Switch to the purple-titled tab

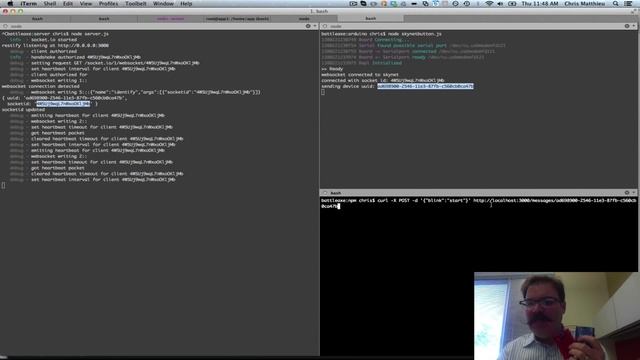click(170, 19)
